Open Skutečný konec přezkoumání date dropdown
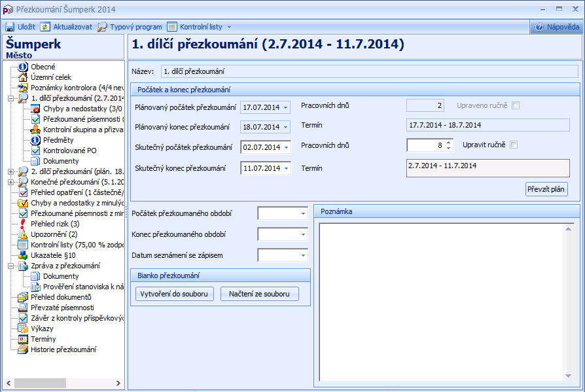 tap(286, 168)
